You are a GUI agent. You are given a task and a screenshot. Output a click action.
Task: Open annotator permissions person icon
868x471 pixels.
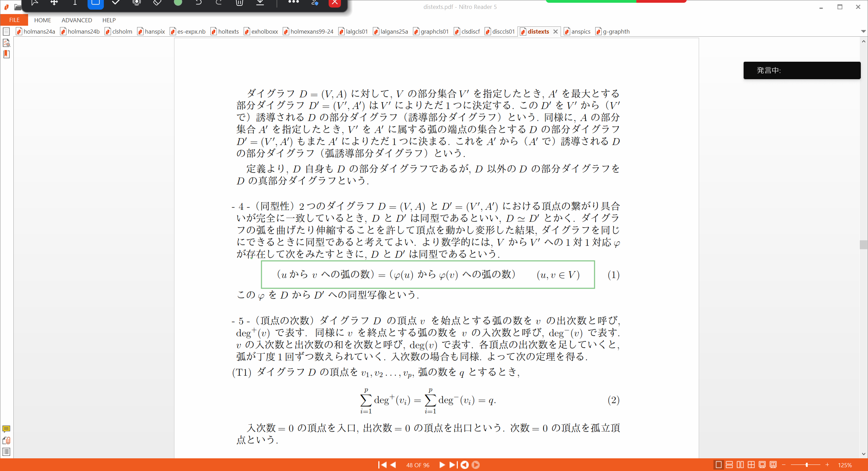coord(314,3)
